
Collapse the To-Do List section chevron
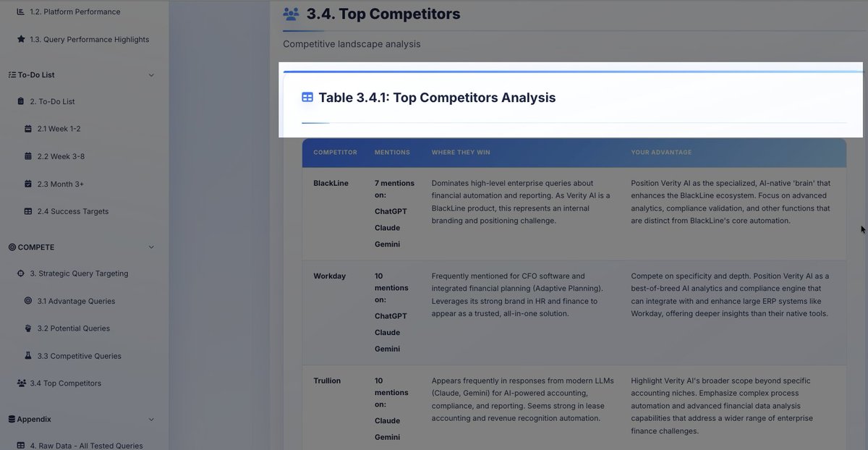[151, 75]
